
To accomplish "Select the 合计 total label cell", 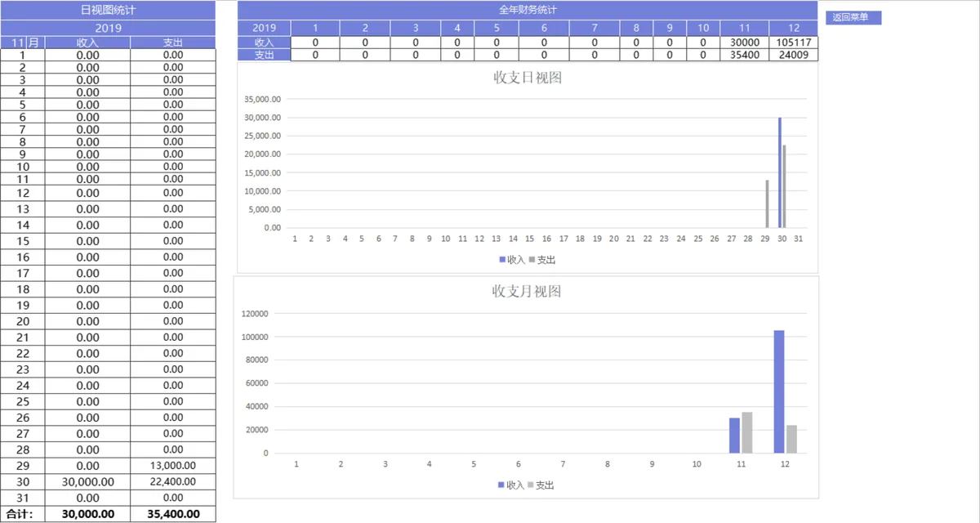I will [23, 514].
